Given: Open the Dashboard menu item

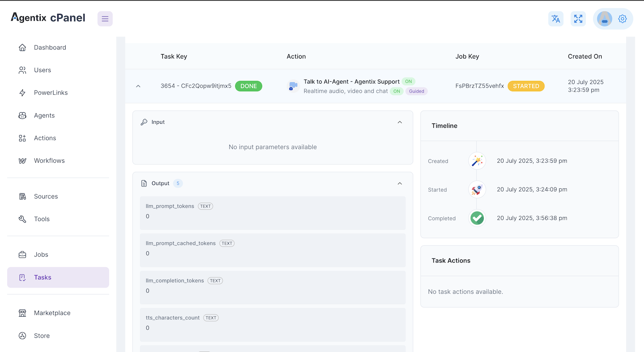Looking at the screenshot, I should (x=50, y=47).
